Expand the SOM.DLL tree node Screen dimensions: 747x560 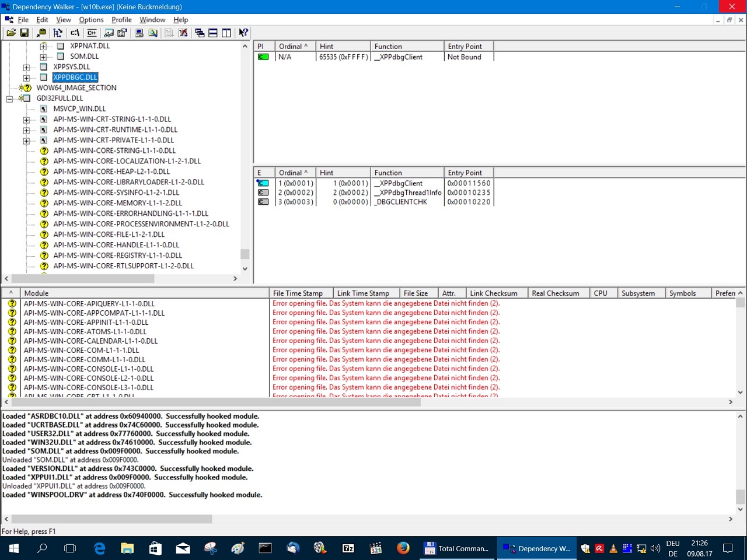coord(43,57)
